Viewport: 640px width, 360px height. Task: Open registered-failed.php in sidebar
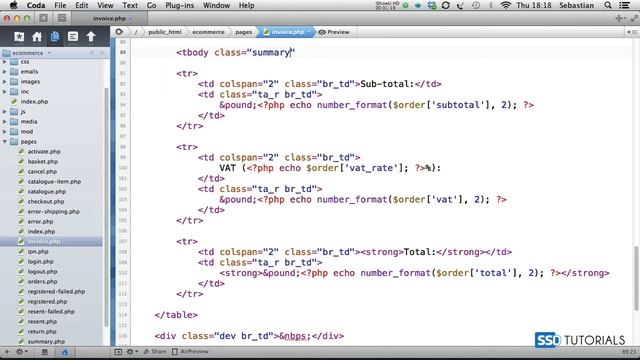pos(56,291)
